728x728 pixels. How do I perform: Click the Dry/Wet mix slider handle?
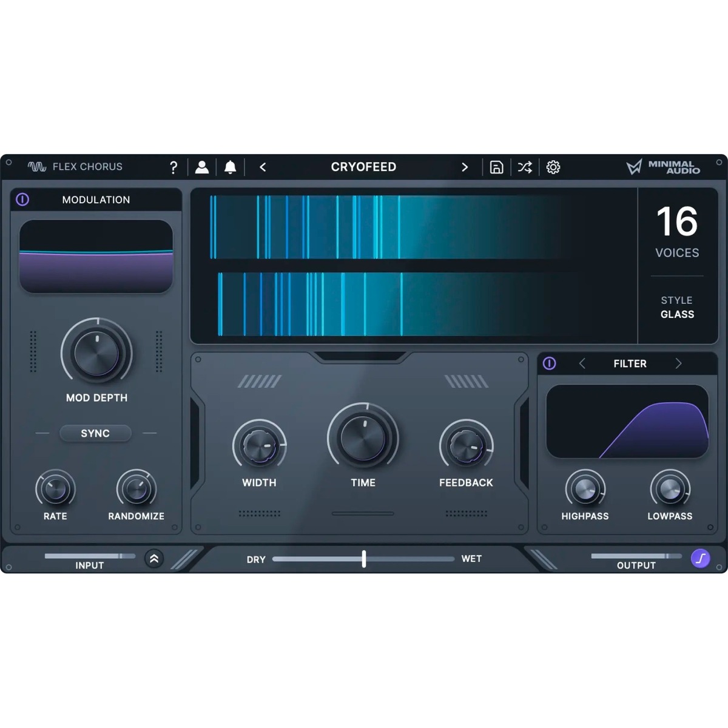point(364,559)
